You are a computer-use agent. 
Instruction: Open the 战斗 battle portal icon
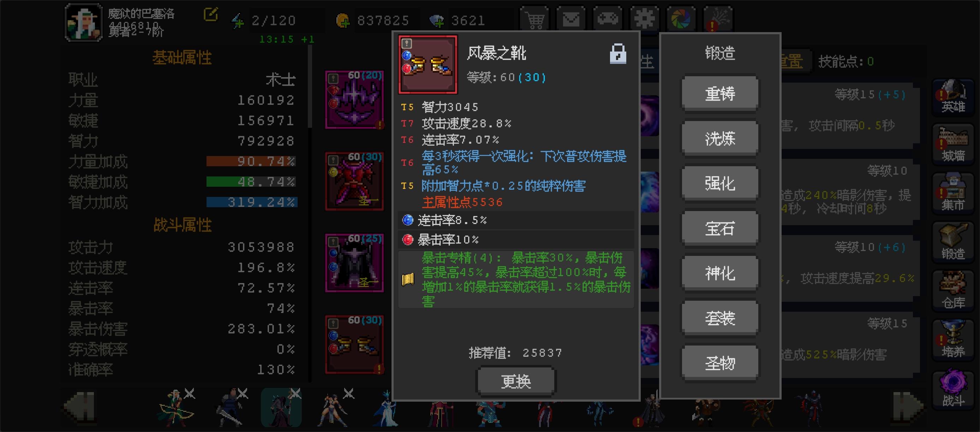pos(953,389)
